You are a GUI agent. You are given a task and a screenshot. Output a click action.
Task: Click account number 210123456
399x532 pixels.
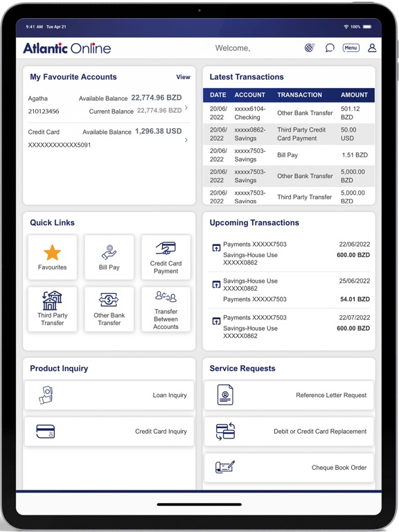44,112
